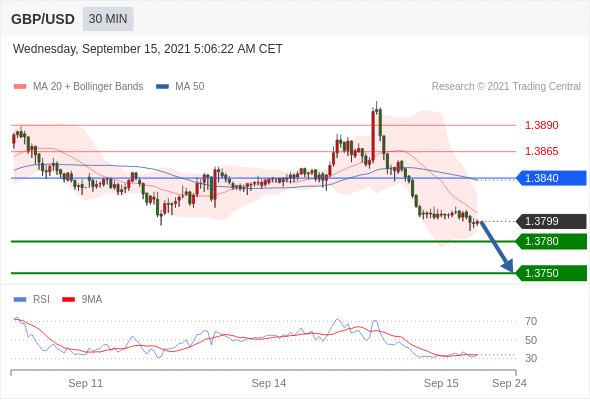The height and width of the screenshot is (400, 590).
Task: Click the MA 20 + Bollinger Bands legend swatch
Action: (20, 87)
